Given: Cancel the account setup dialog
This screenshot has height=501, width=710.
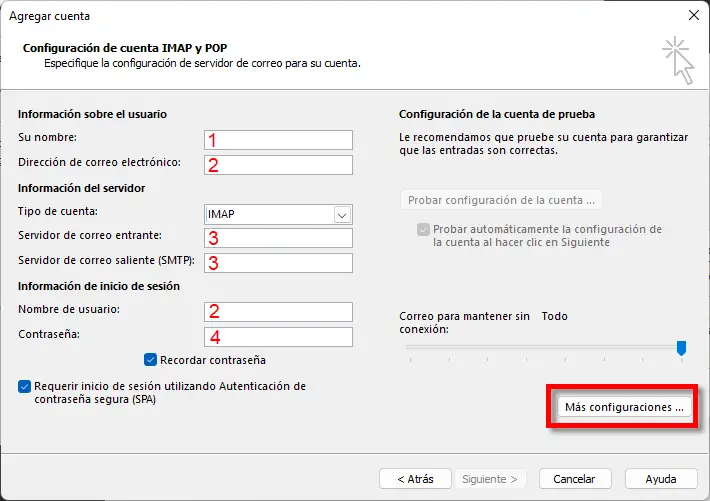Looking at the screenshot, I should click(x=575, y=479).
